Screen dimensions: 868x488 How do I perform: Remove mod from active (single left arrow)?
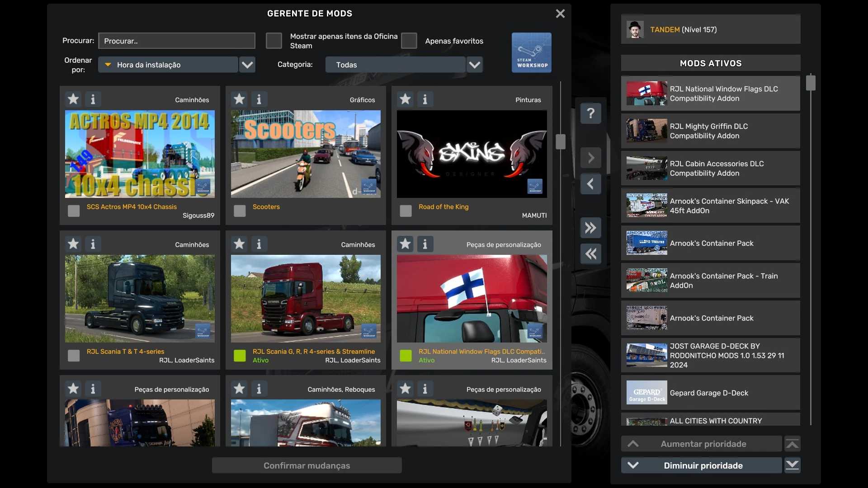(590, 184)
